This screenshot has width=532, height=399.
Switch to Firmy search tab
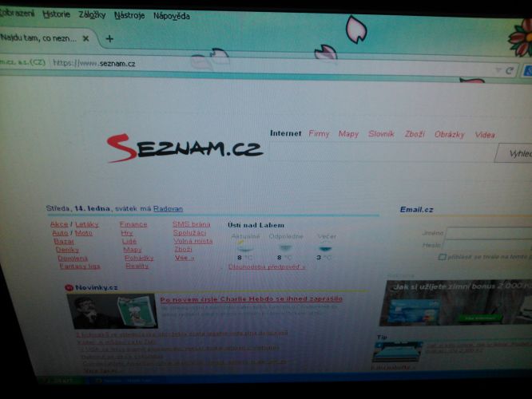pyautogui.click(x=319, y=133)
